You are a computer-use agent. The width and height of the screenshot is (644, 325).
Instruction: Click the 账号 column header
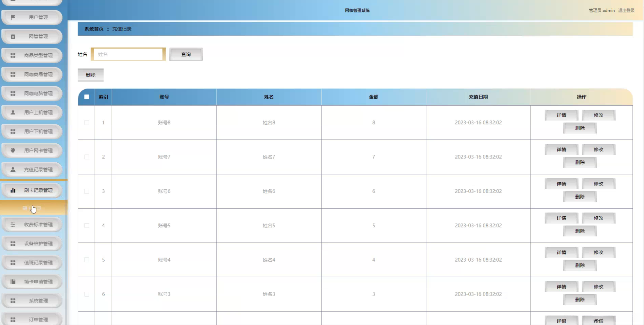(x=164, y=97)
